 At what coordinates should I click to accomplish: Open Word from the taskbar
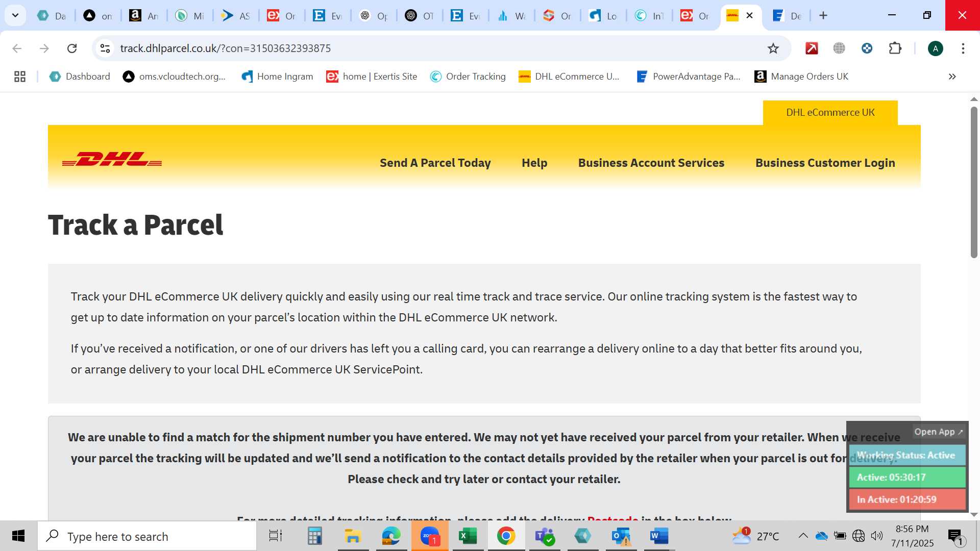click(659, 536)
